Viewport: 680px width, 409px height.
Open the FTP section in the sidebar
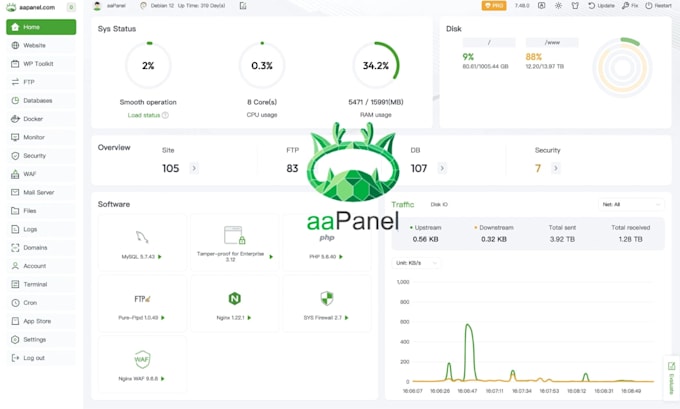(x=41, y=82)
